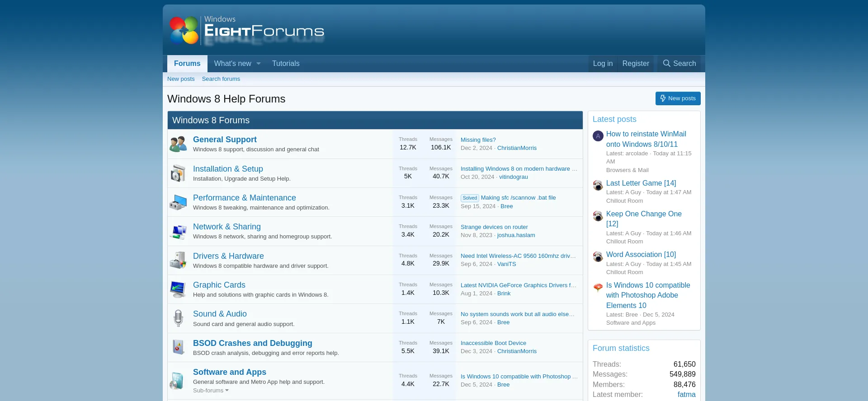Open New posts sub-navigation link
The image size is (868, 401).
click(181, 79)
